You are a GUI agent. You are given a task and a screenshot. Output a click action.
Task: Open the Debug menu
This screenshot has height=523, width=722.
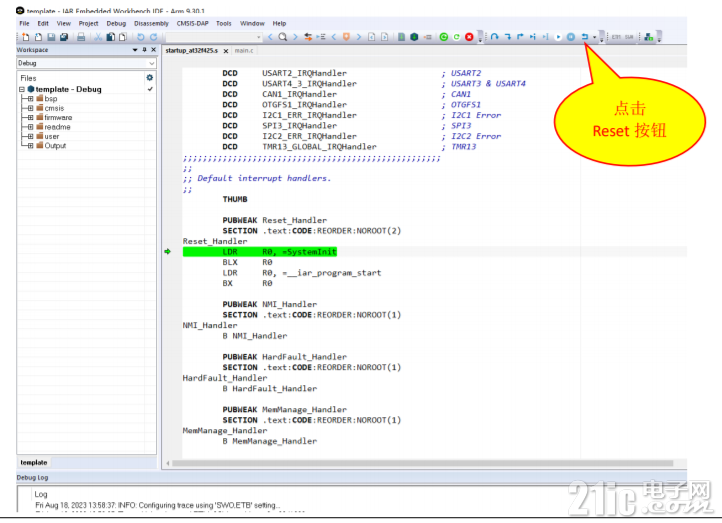pos(116,23)
